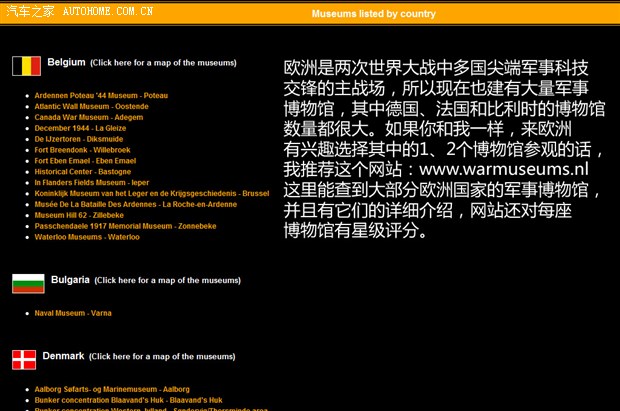The width and height of the screenshot is (620, 411).
Task: Open the Denmark museums map link
Action: 162,356
